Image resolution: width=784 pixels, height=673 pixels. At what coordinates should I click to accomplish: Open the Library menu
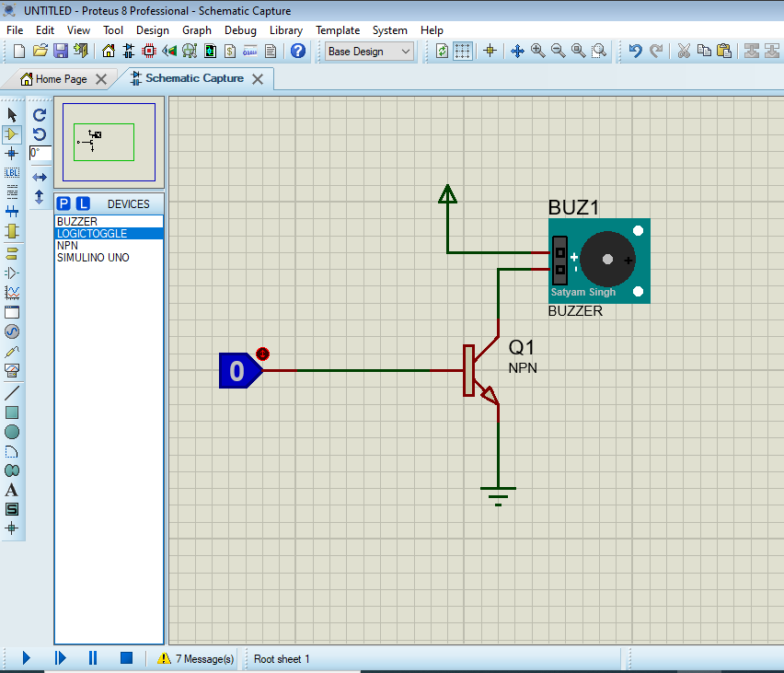pos(286,29)
